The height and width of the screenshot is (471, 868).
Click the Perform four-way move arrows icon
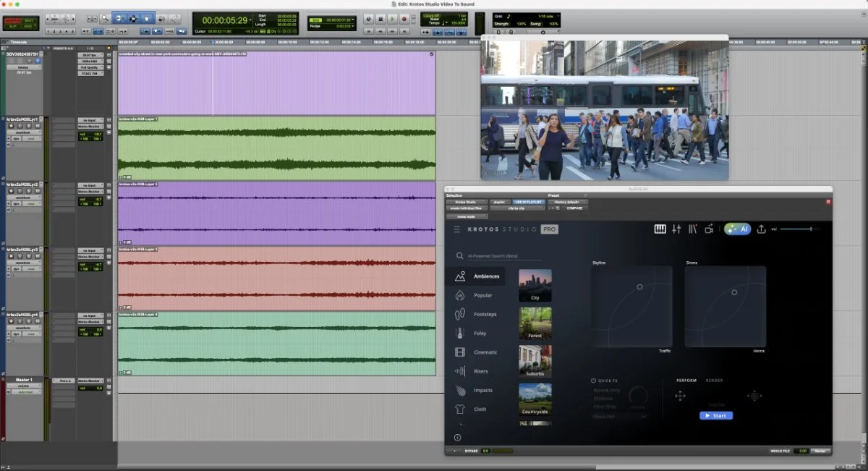pyautogui.click(x=680, y=396)
